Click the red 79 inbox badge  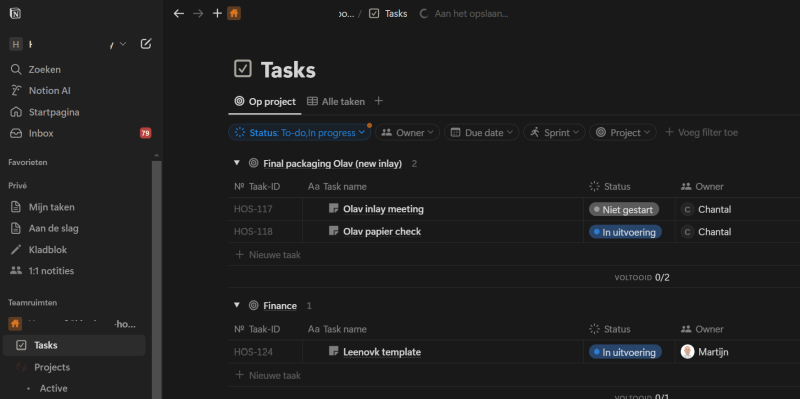(145, 134)
